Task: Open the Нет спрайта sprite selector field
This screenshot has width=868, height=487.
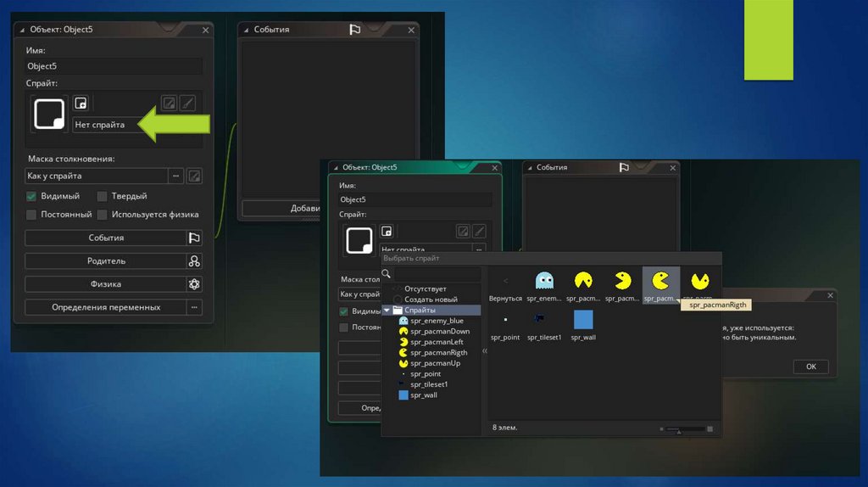Action: [x=106, y=125]
